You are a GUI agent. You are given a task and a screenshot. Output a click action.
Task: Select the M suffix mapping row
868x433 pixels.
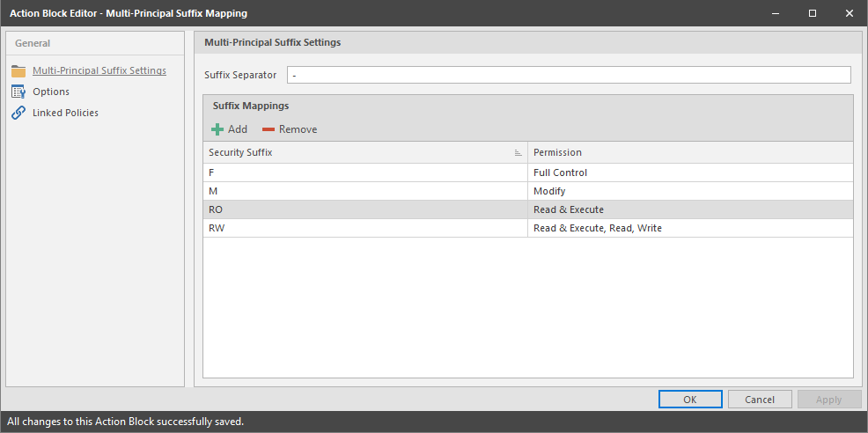[364, 191]
